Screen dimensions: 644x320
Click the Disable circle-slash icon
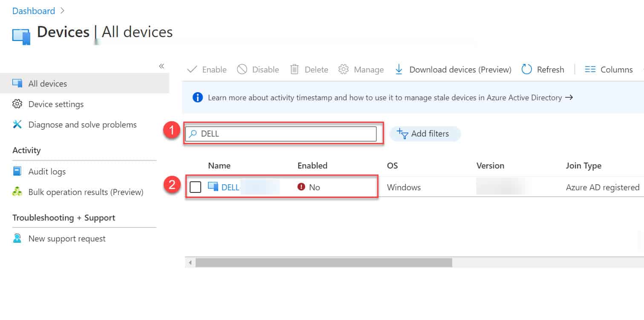point(242,69)
